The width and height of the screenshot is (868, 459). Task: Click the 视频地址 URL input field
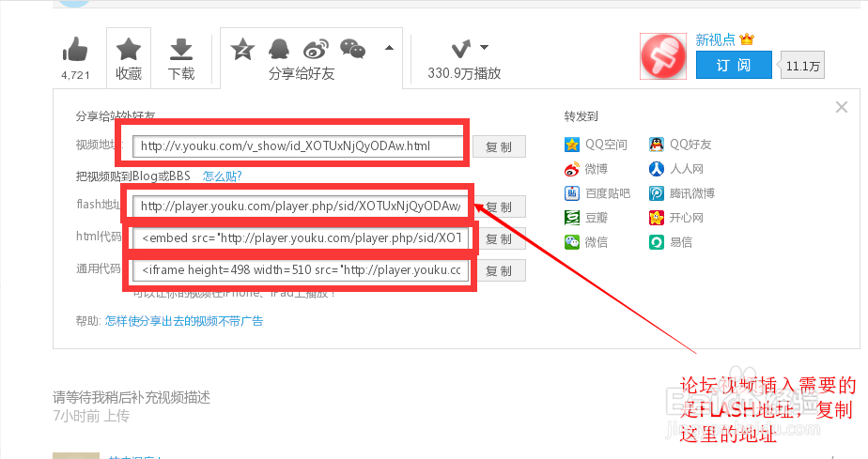click(298, 146)
